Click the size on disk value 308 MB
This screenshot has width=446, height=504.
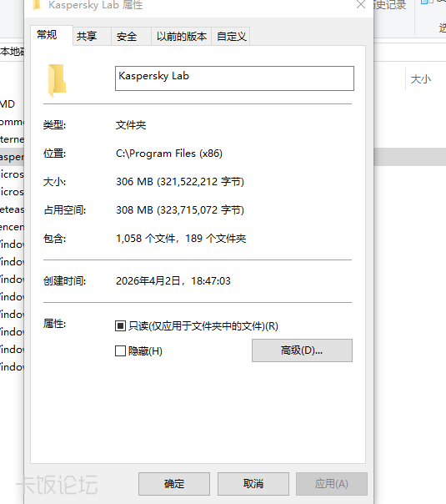(x=180, y=210)
